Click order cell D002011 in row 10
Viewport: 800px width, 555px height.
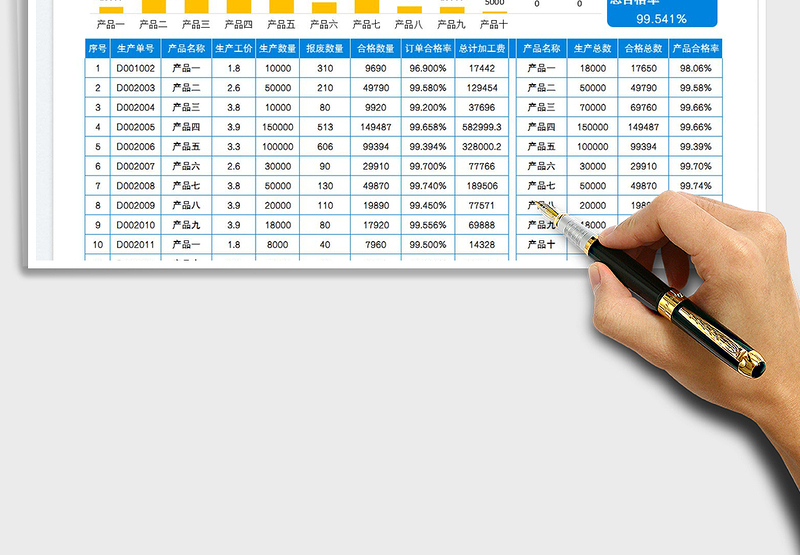coord(135,244)
